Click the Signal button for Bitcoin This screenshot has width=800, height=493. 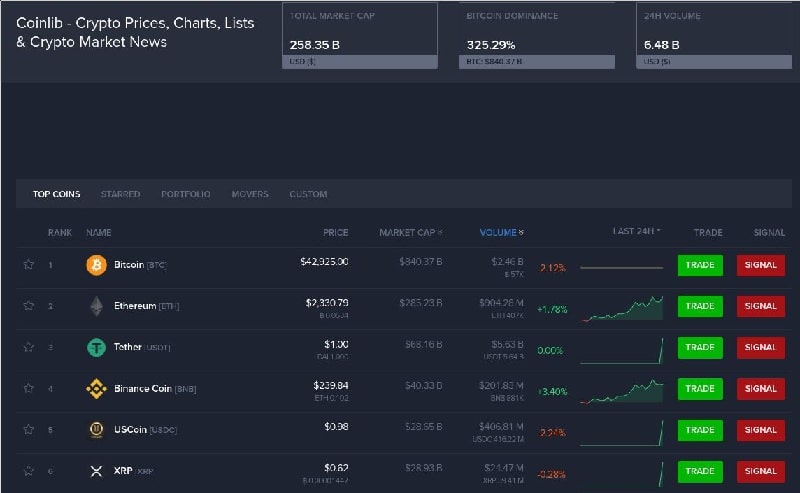coord(761,265)
